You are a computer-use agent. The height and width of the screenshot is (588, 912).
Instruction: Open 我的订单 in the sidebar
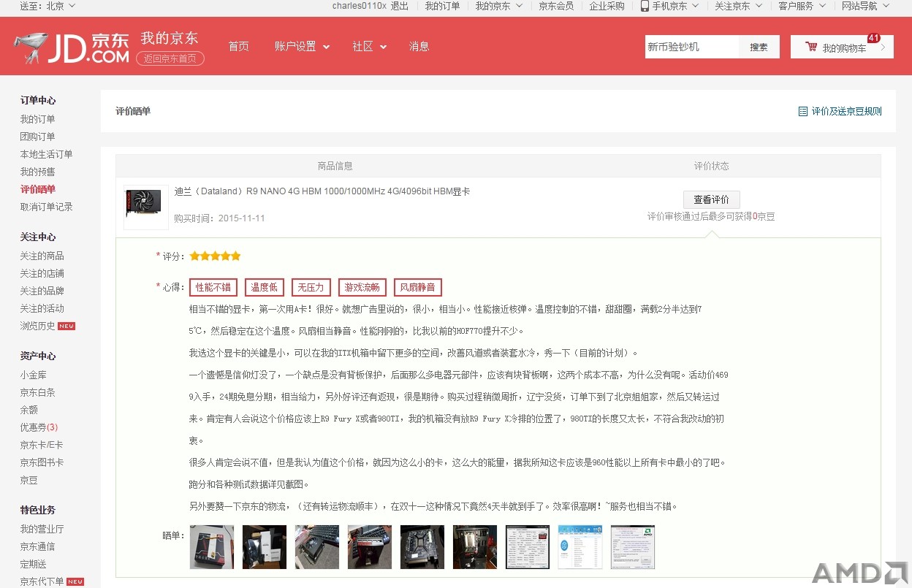tap(37, 119)
